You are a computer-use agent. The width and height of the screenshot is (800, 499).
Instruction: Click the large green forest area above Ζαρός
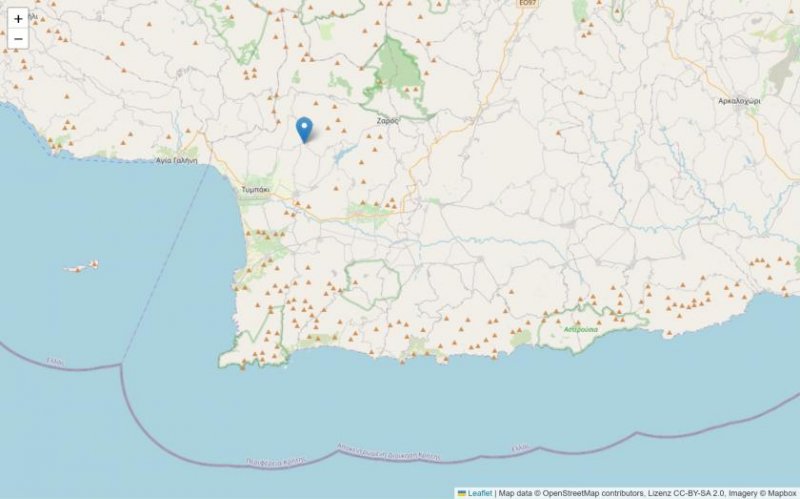tap(397, 69)
